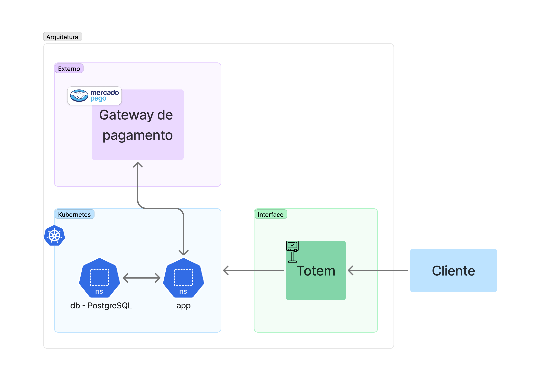Click the blue Cliente box
The width and height of the screenshot is (540, 392).
[453, 271]
